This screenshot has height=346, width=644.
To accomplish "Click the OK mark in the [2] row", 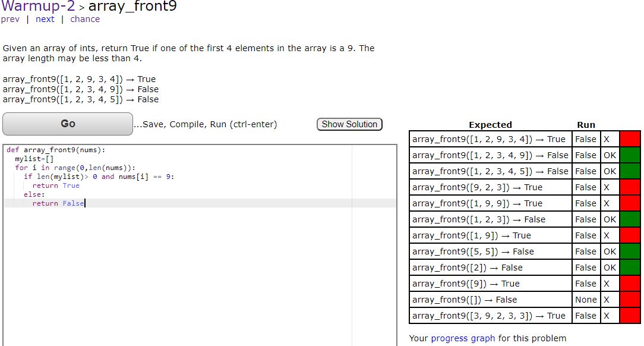I will point(610,268).
